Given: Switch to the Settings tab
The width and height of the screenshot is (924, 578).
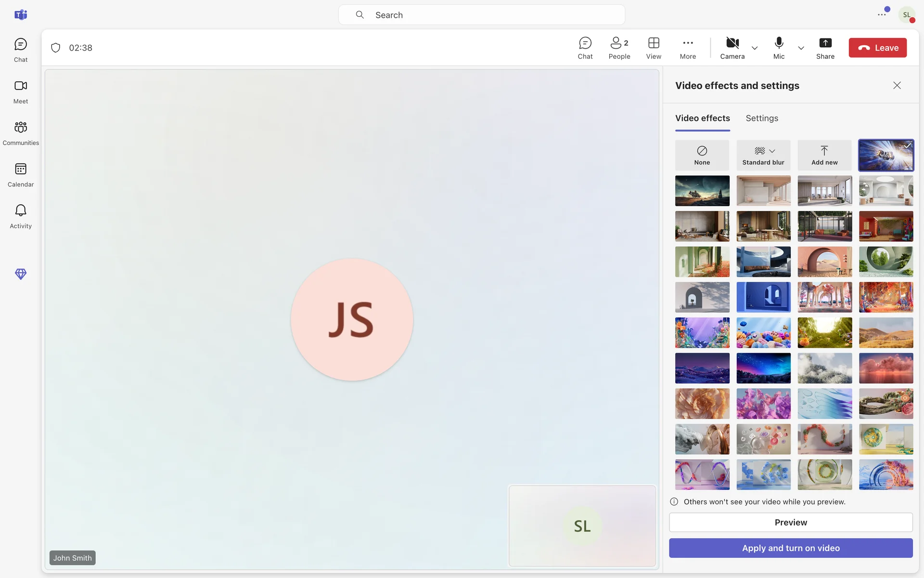Looking at the screenshot, I should pos(761,118).
